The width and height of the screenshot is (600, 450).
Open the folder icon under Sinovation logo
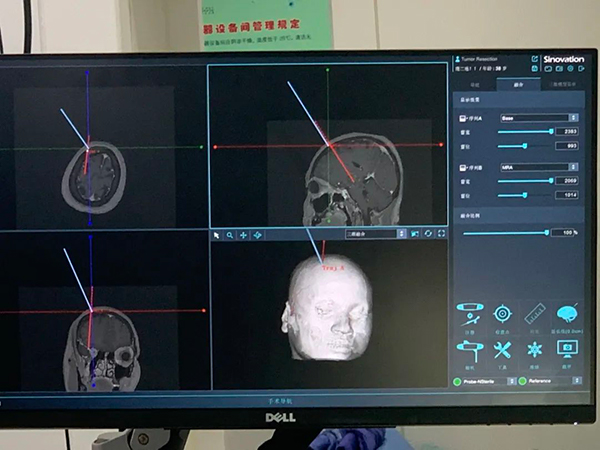click(548, 69)
